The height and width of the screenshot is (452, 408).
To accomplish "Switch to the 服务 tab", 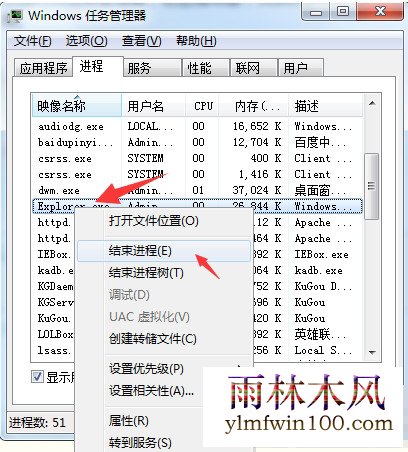I will (x=152, y=68).
